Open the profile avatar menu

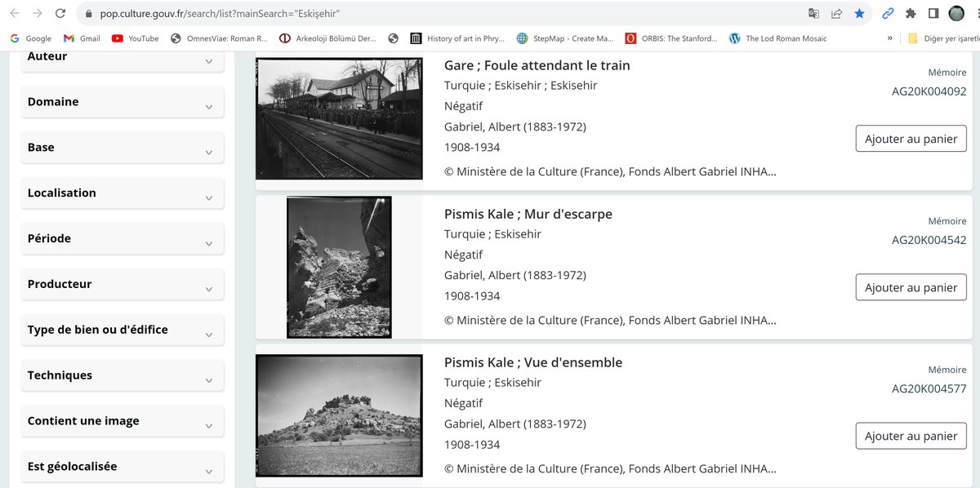956,14
